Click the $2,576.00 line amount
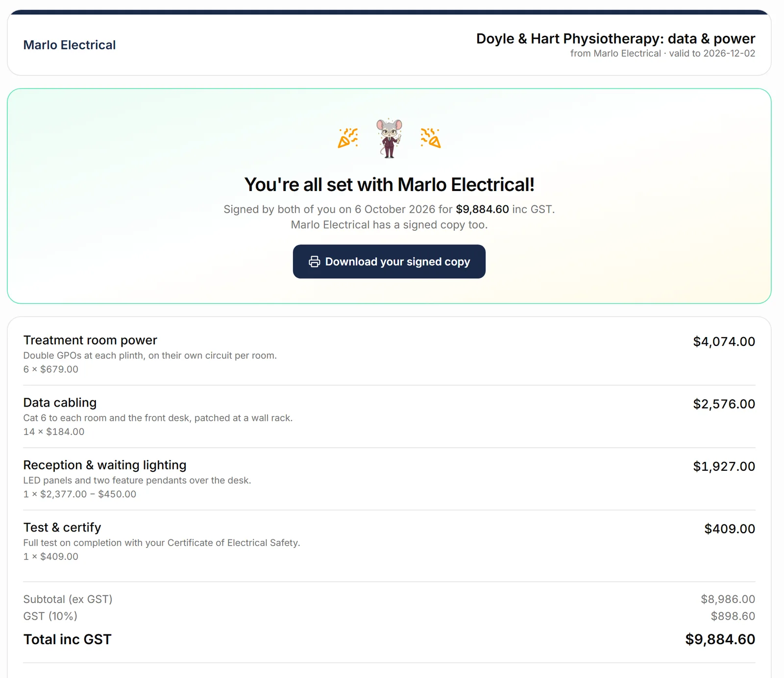784x678 pixels. click(724, 404)
